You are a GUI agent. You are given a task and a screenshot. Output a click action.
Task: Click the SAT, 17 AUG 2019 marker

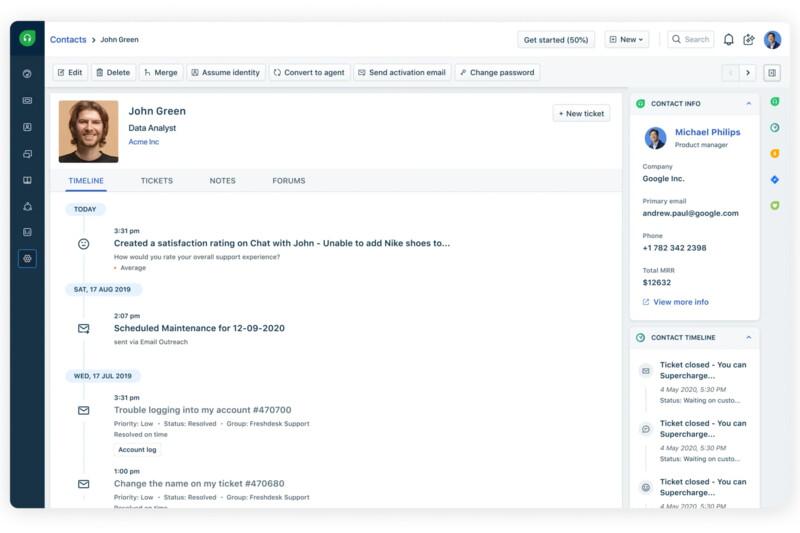click(102, 289)
